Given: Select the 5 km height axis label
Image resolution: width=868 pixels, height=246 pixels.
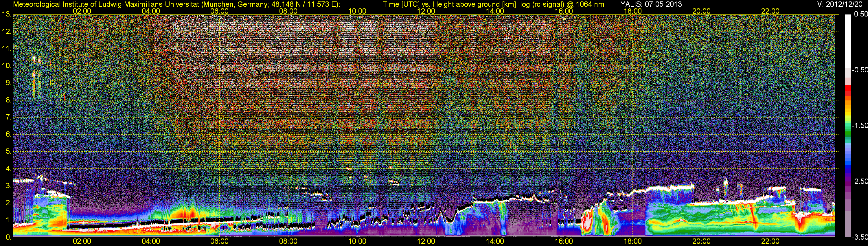Looking at the screenshot, I should click(8, 152).
